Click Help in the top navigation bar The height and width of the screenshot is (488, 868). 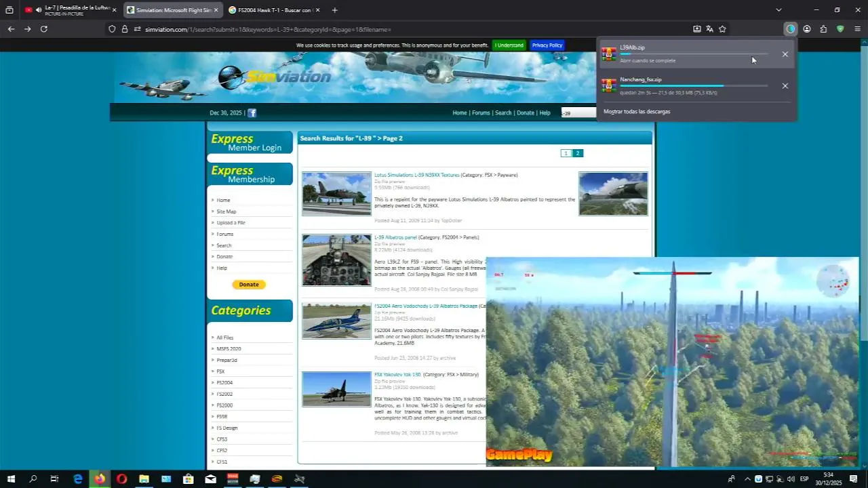(x=545, y=113)
